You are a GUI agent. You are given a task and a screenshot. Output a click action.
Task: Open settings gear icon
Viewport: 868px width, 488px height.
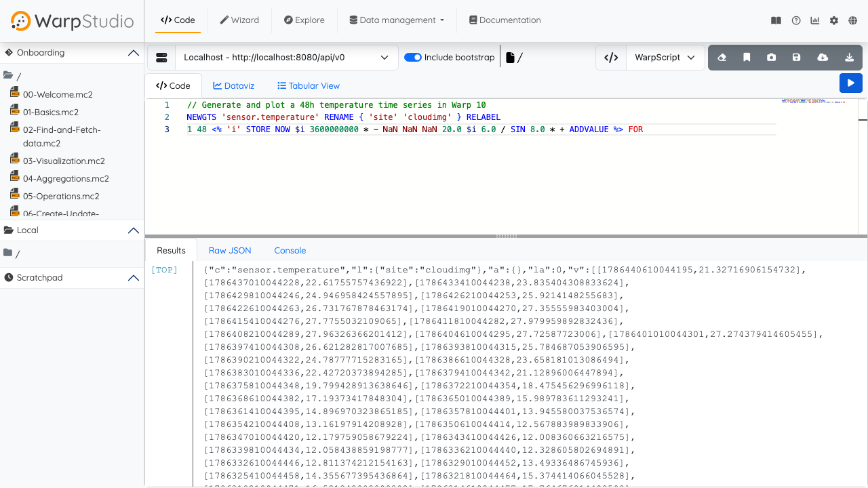coord(834,20)
